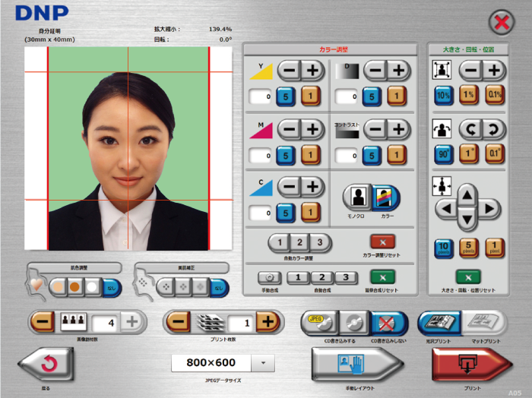532x398 pixels.
Task: Open the manual layout screen
Action: click(x=356, y=365)
